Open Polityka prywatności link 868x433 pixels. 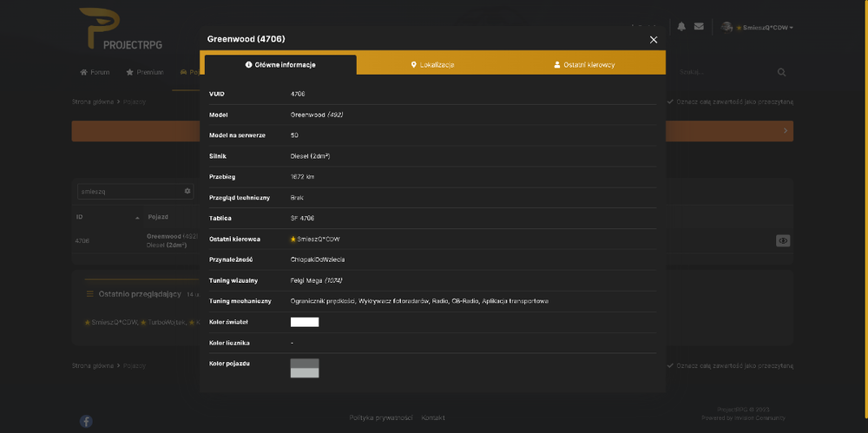[381, 418]
